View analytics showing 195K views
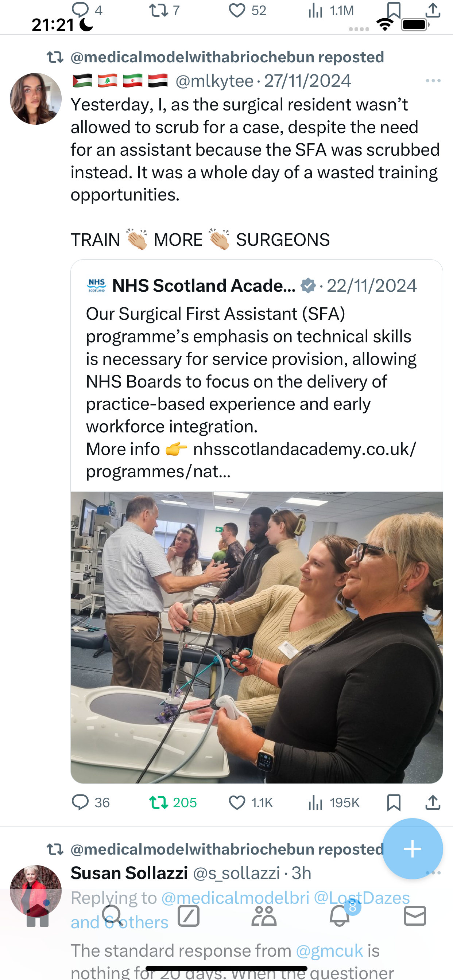Screen dimensions: 453x980 [333, 803]
